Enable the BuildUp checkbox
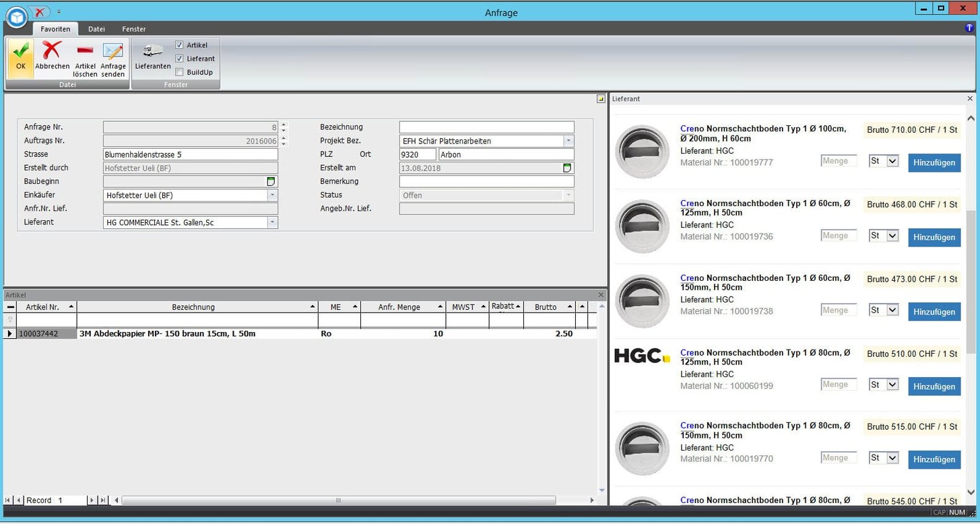The height and width of the screenshot is (524, 980). coord(179,72)
